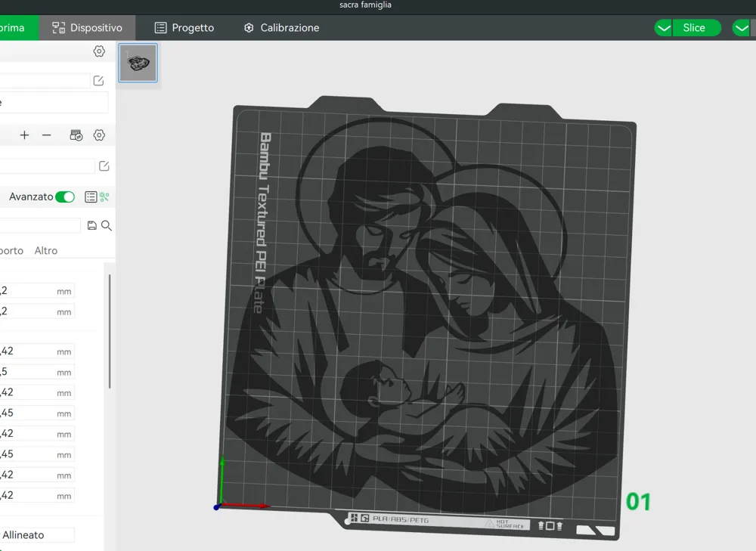Image resolution: width=756 pixels, height=551 pixels.
Task: Open the preset box just above the Avanzato row
Action: click(47, 166)
